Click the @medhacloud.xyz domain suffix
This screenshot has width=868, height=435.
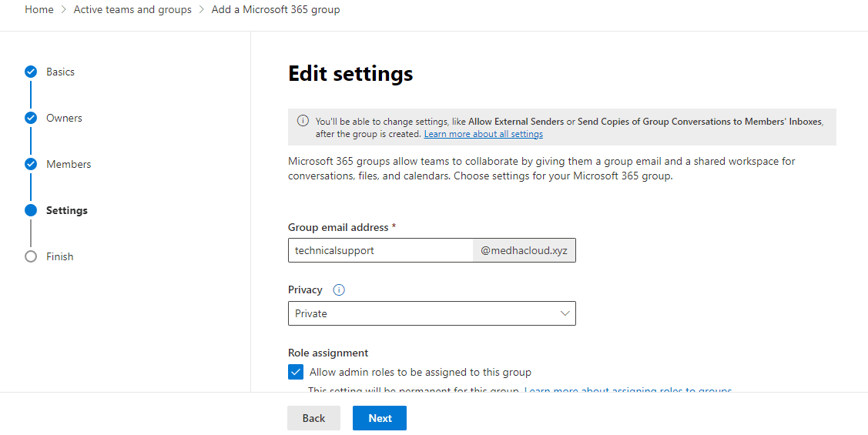point(524,250)
